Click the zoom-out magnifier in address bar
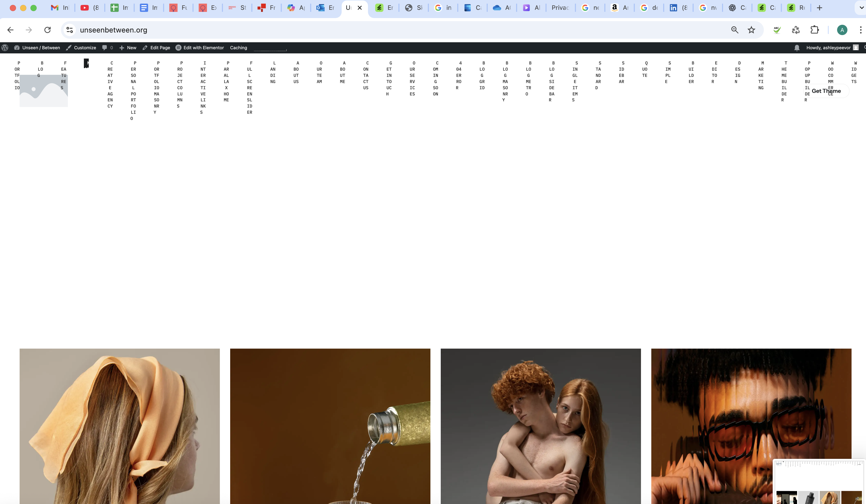 click(x=734, y=30)
